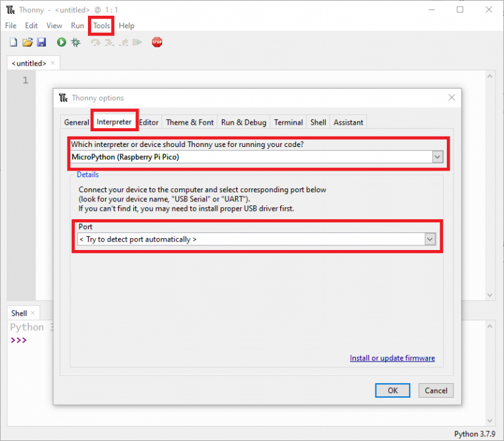Close the Thonny options dialog with X
The width and height of the screenshot is (504, 441).
pyautogui.click(x=451, y=97)
